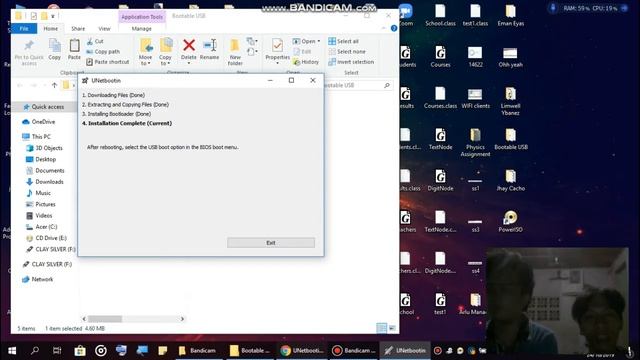Select the Eman Eyas desktop folder
Viewport: 640px width, 360px height.
click(x=511, y=16)
